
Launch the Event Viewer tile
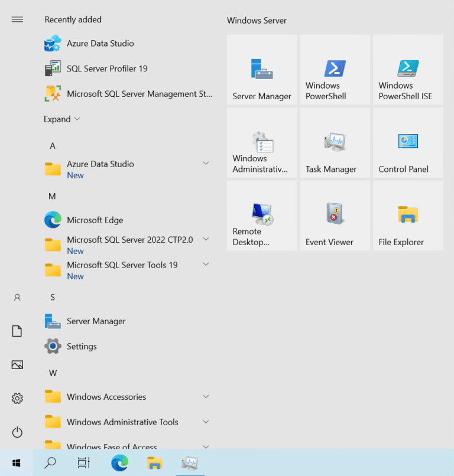335,216
